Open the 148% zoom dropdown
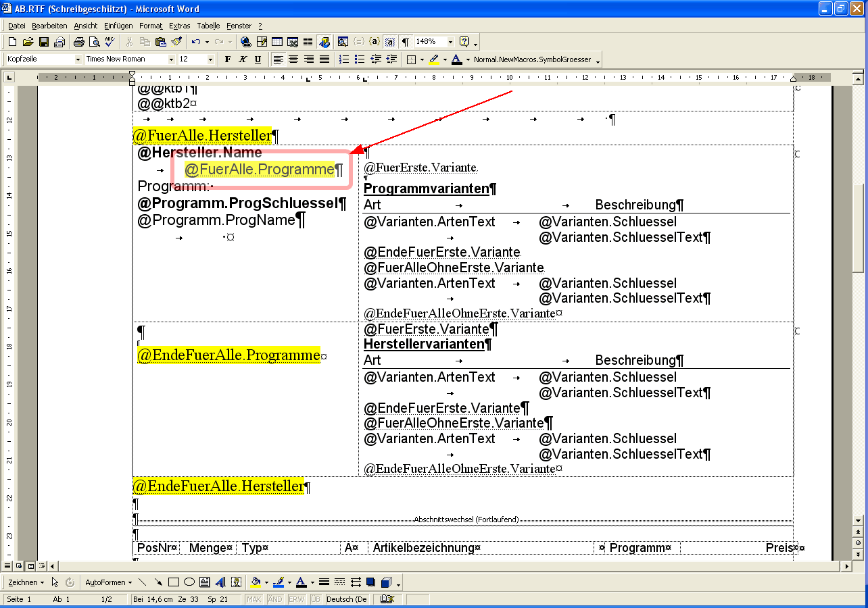868x608 pixels. (x=450, y=42)
